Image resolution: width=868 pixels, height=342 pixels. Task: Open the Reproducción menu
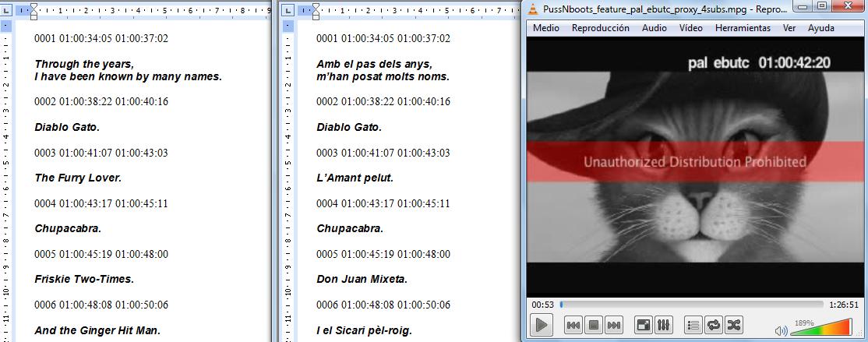click(600, 28)
